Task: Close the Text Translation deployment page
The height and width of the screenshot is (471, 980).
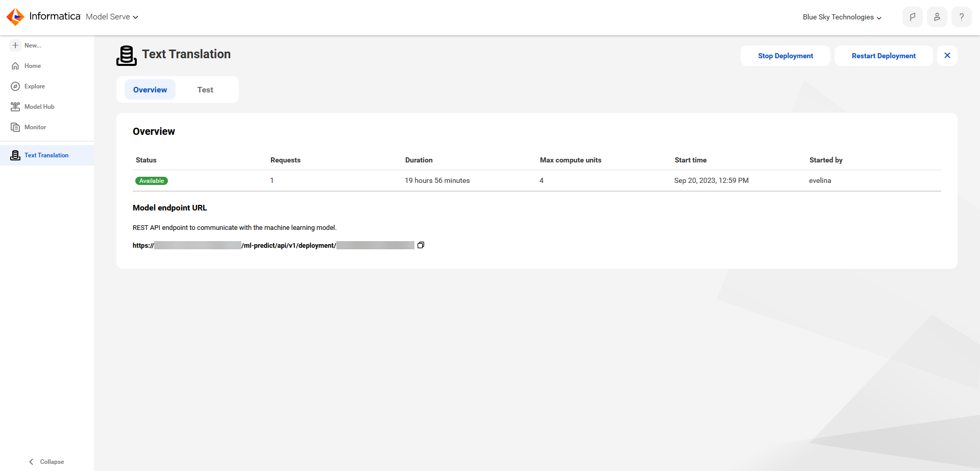Action: coord(947,56)
